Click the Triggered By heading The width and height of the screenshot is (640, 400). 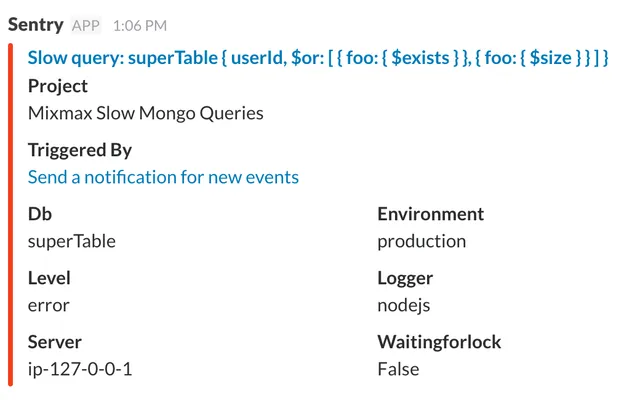[x=80, y=150]
